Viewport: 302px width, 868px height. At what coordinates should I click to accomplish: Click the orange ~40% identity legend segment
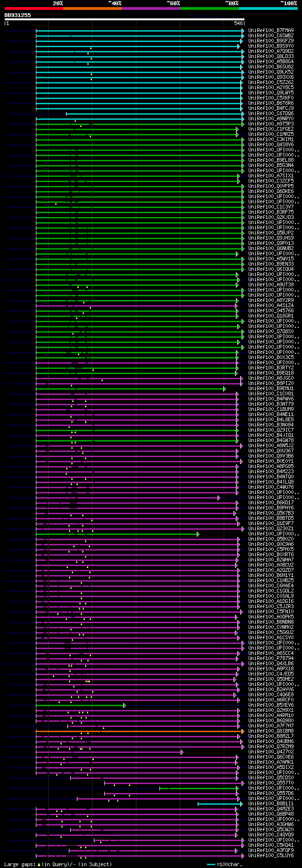(x=92, y=8)
